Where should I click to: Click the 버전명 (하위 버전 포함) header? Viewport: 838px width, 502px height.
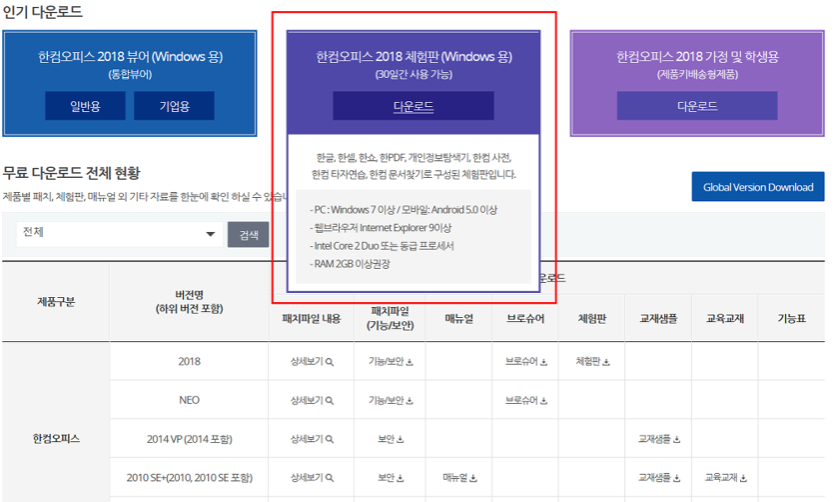click(189, 302)
